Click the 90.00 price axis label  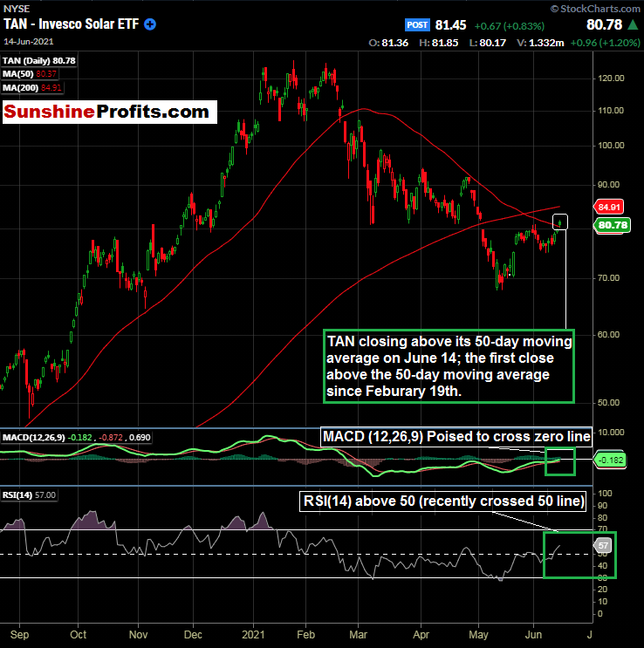tap(608, 184)
